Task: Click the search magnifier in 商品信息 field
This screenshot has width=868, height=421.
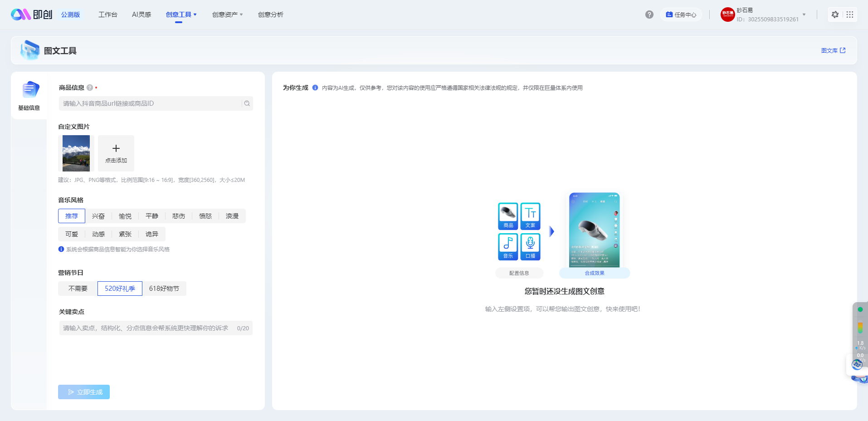Action: [x=247, y=103]
